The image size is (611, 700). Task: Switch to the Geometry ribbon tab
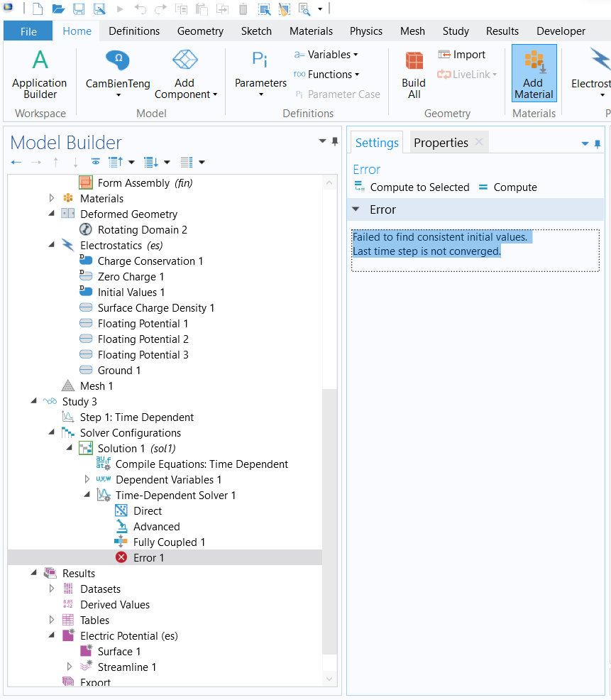tap(200, 31)
